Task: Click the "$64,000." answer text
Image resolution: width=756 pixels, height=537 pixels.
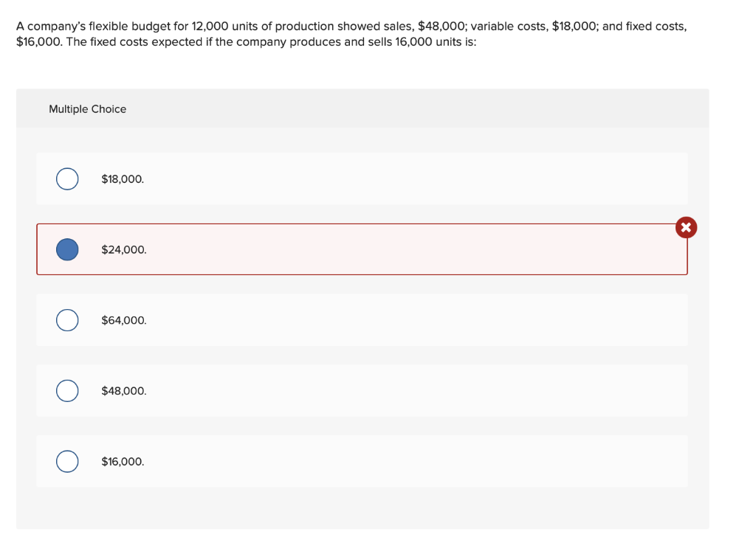Action: click(124, 321)
